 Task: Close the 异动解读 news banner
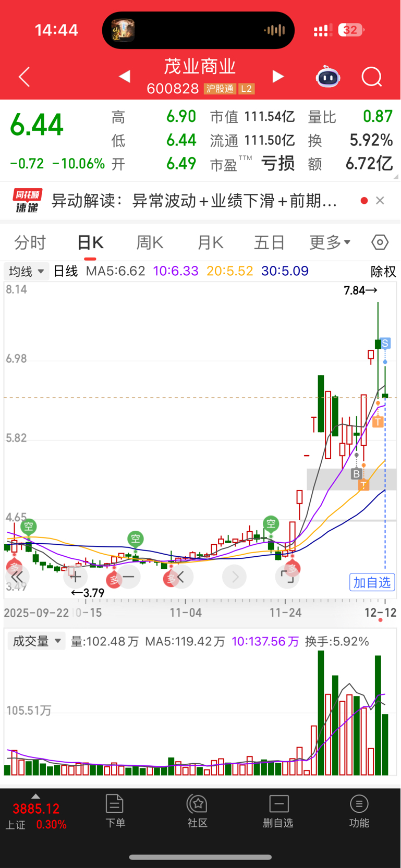pyautogui.click(x=380, y=201)
